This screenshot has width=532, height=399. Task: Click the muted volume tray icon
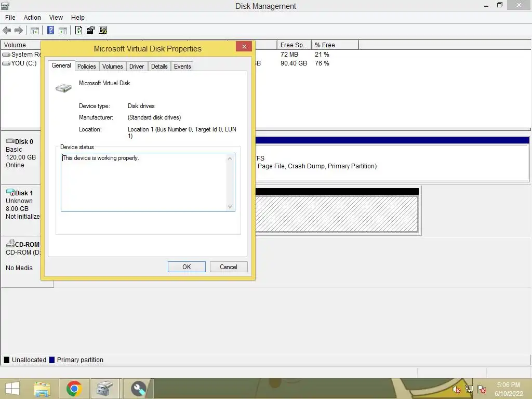click(456, 389)
